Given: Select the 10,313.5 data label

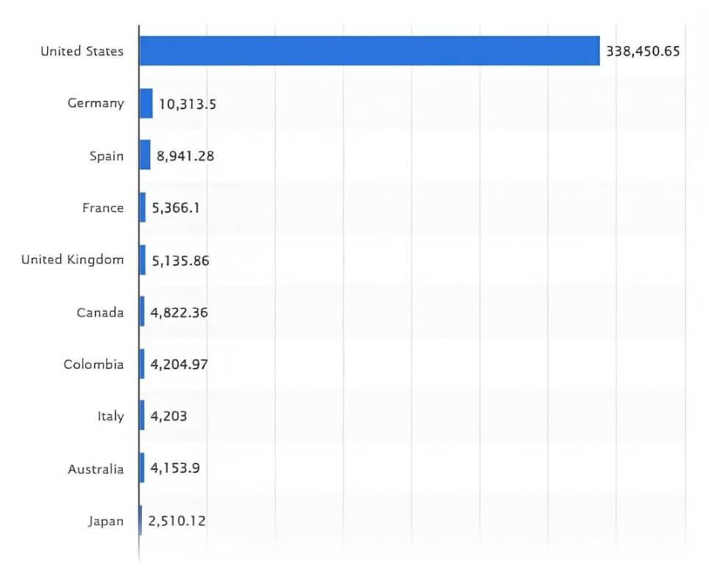Looking at the screenshot, I should pos(188,104).
